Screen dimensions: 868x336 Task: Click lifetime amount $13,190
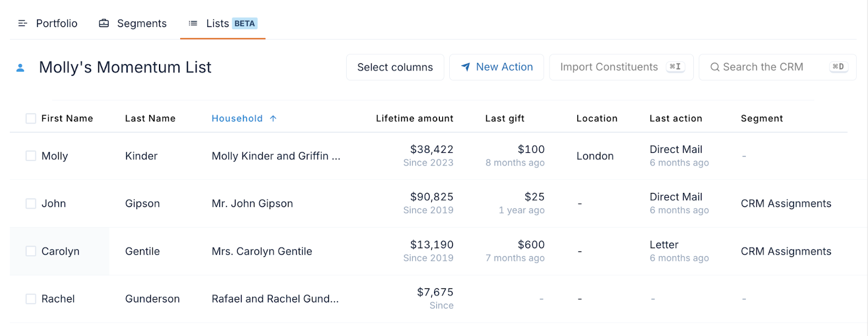(432, 245)
